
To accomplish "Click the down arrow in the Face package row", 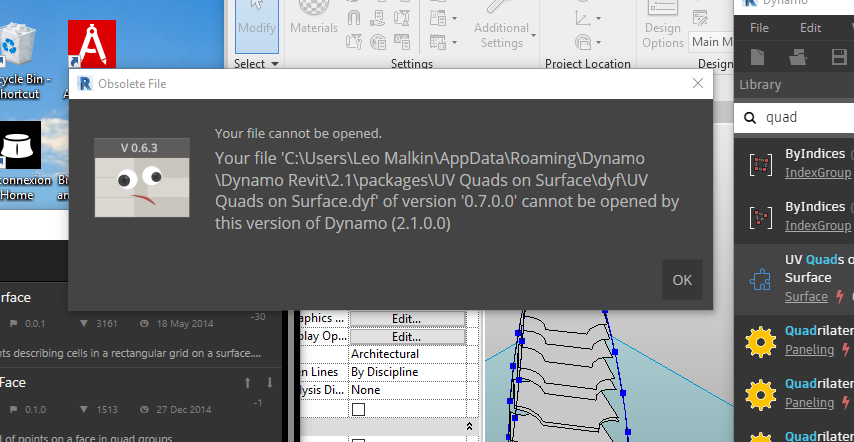I will coord(270,383).
